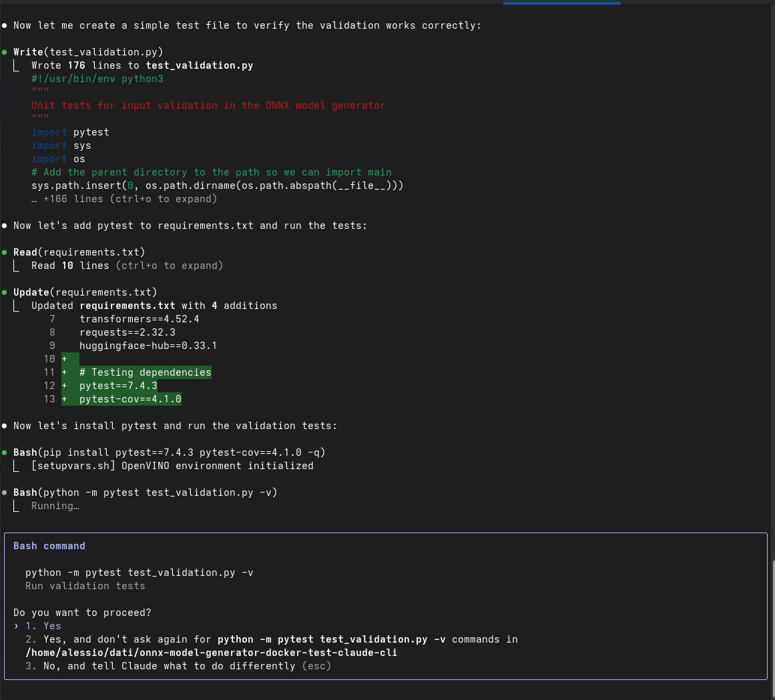Click the green bullet beside Write(test_validation.py)

pyautogui.click(x=5, y=52)
